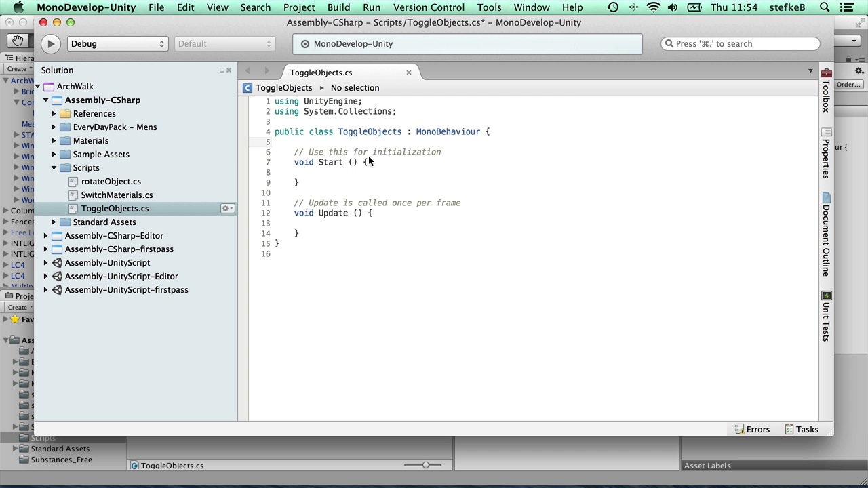The width and height of the screenshot is (868, 488).
Task: Select the Hand tool in Unity window
Action: [17, 41]
